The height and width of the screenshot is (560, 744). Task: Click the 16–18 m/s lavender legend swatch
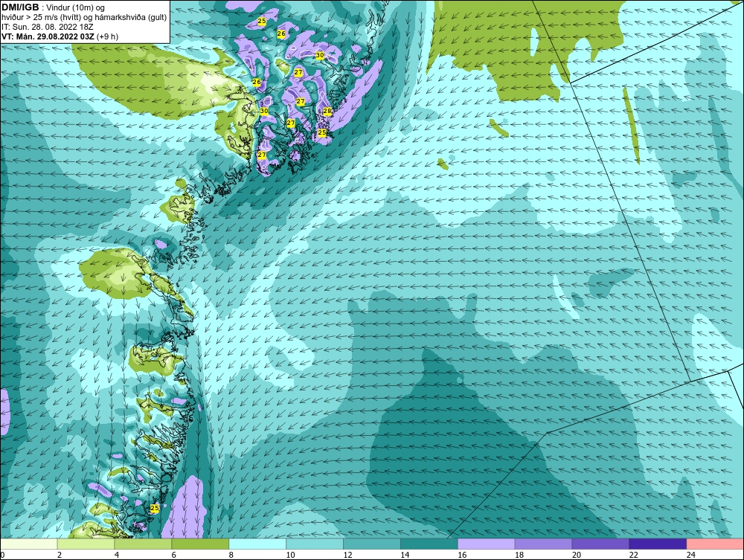point(487,544)
